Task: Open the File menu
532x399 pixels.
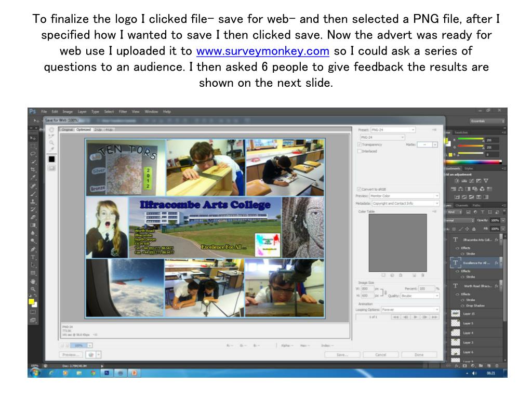Action: [x=44, y=112]
